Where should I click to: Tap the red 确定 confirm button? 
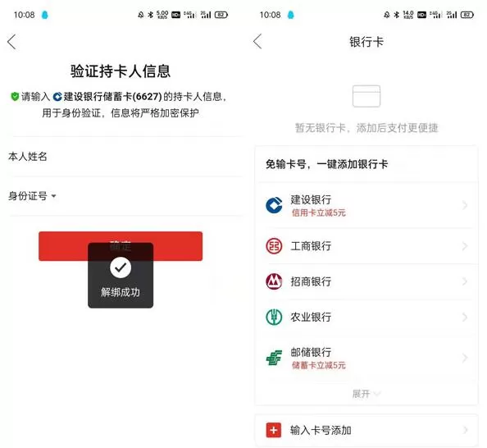pos(121,246)
